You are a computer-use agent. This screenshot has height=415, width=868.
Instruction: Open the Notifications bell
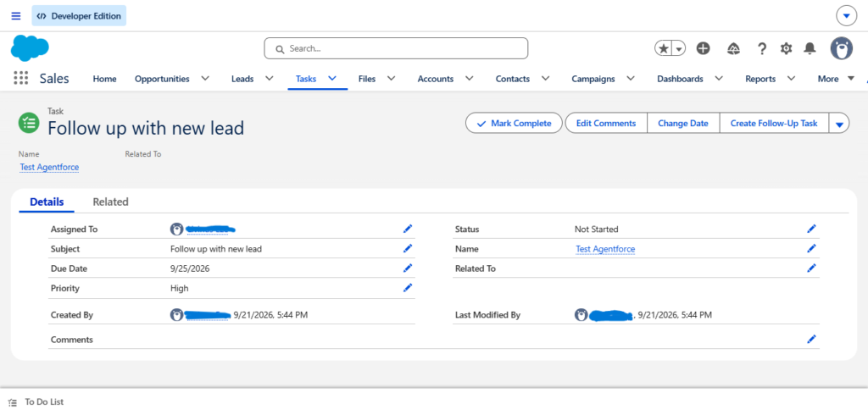(810, 48)
